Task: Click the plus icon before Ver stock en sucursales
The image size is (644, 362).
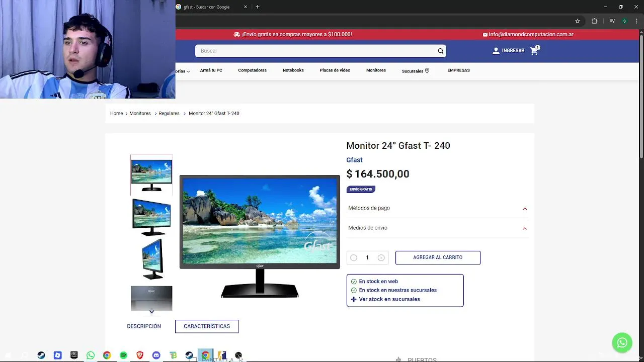Action: [x=354, y=299]
